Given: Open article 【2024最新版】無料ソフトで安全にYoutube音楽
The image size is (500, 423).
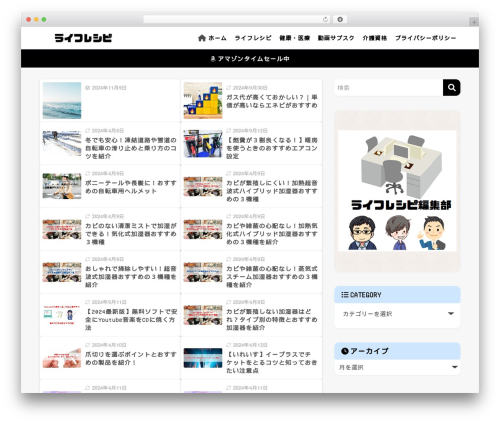Looking at the screenshot, I should (131, 320).
